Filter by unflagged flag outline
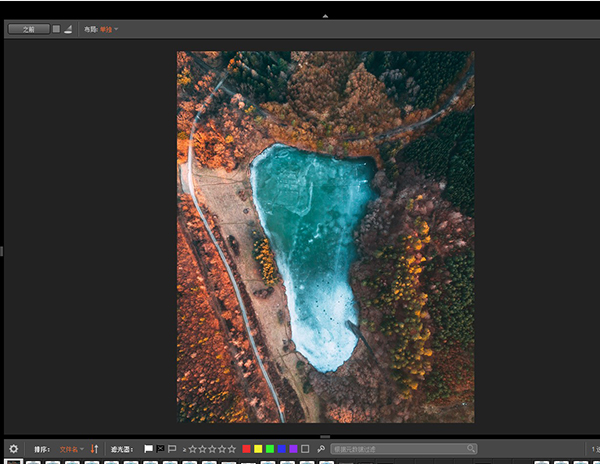This screenshot has width=600, height=464. tap(172, 449)
